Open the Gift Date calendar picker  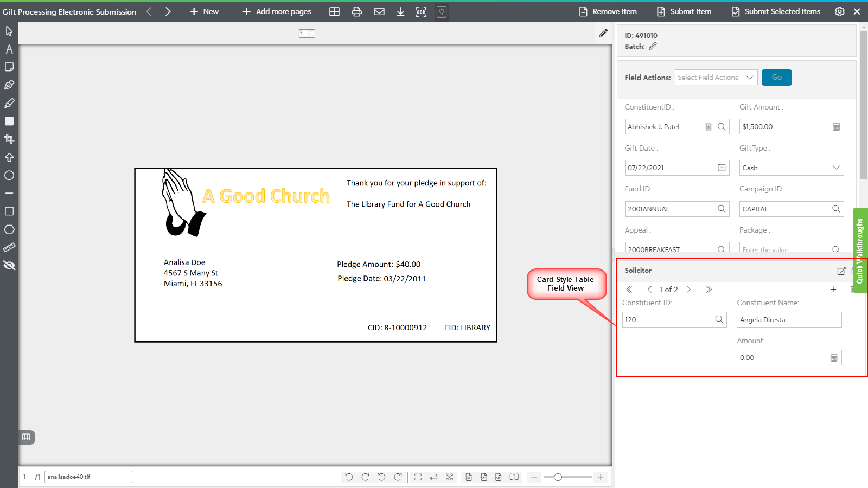click(722, 168)
